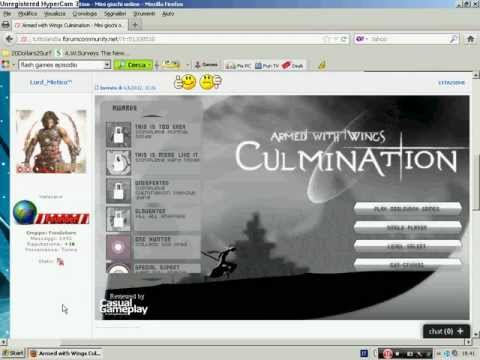Screen dimensions: 480x360
Task: Open the 20Dollars2Surf bookmark
Action: 27,53
